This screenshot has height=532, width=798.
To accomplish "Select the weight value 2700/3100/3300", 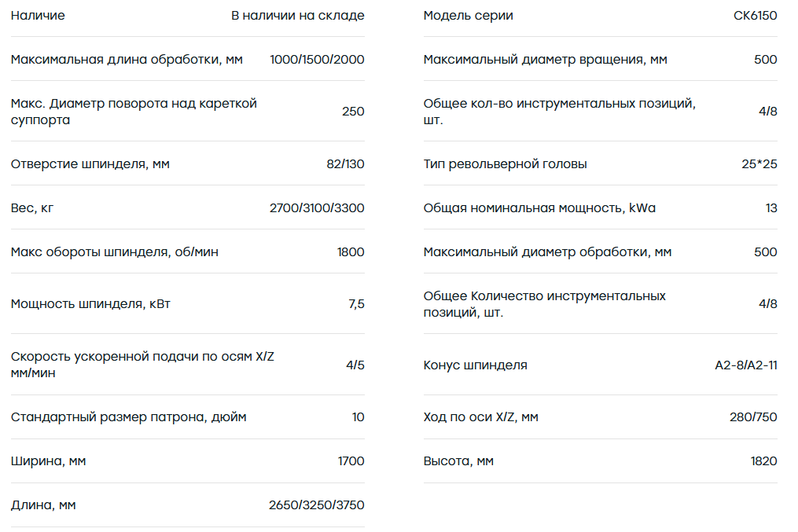I will pos(317,208).
